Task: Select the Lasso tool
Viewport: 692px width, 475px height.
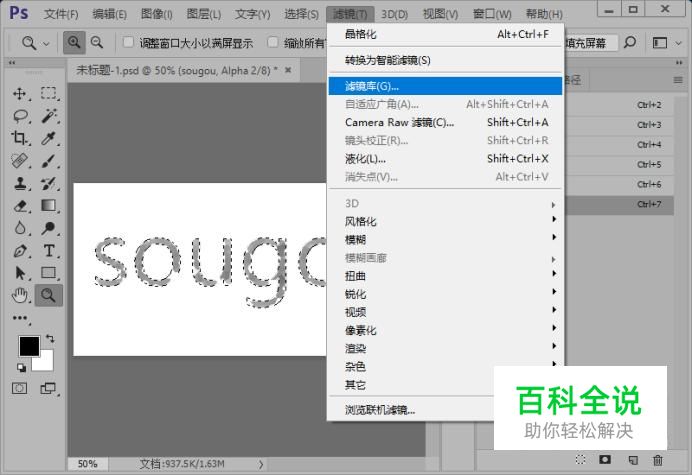Action: pos(19,116)
